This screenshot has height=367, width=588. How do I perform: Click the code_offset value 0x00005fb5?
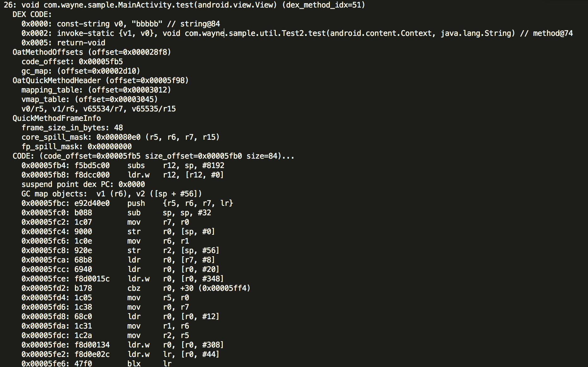[101, 62]
